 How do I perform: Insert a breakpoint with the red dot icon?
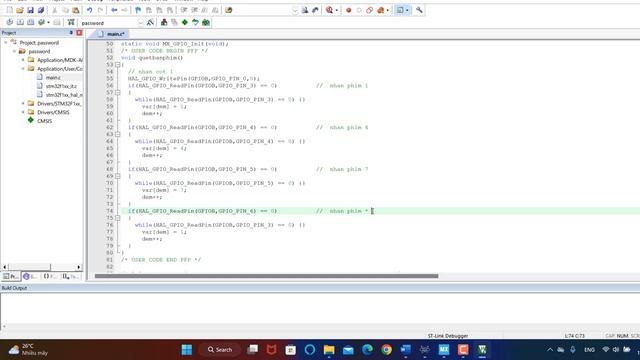tap(349, 10)
